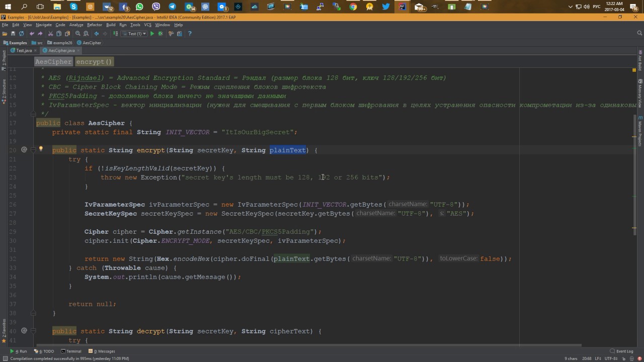Close the Test.java tab

[36, 51]
